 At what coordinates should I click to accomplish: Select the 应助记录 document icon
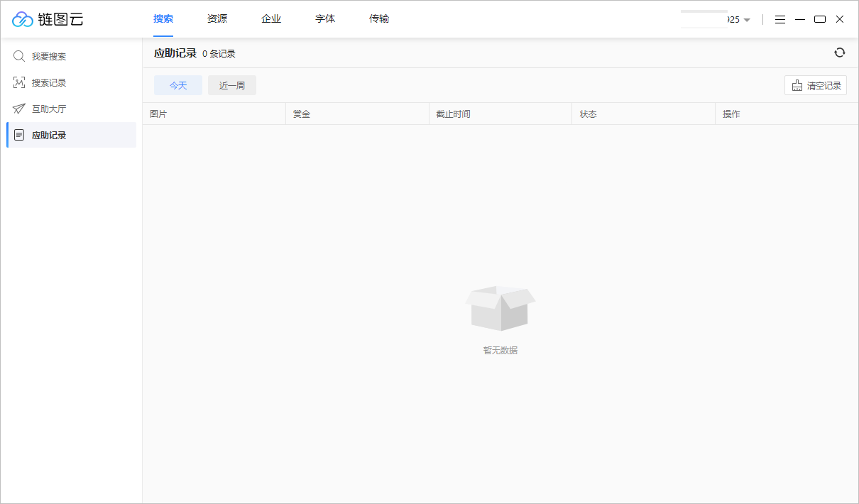18,135
